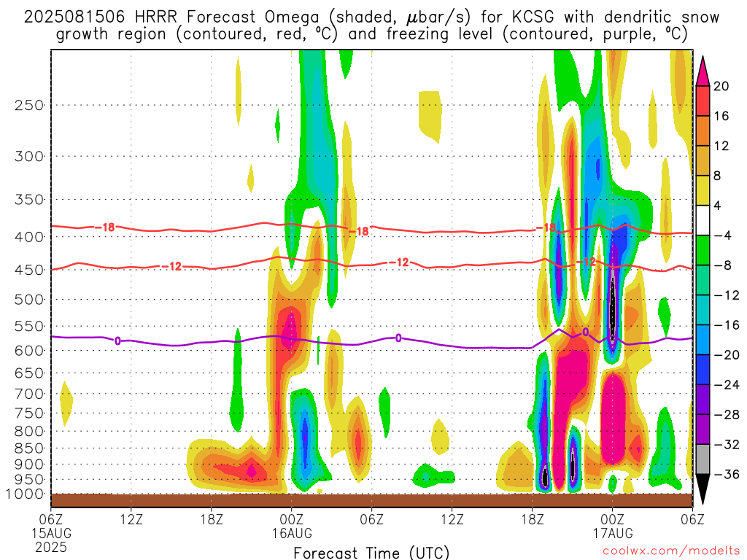
Task: Click the 500 pressure level label
Action: 28,300
